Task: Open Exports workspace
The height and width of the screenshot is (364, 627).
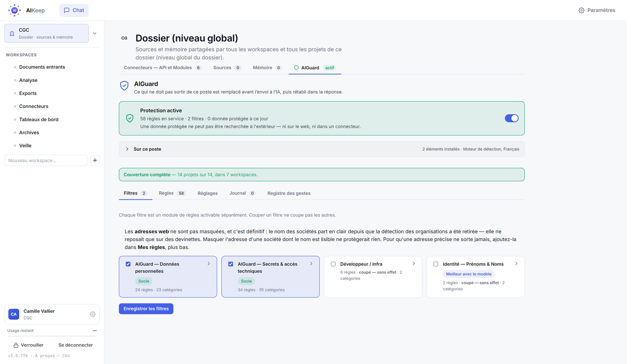Action: tap(28, 93)
